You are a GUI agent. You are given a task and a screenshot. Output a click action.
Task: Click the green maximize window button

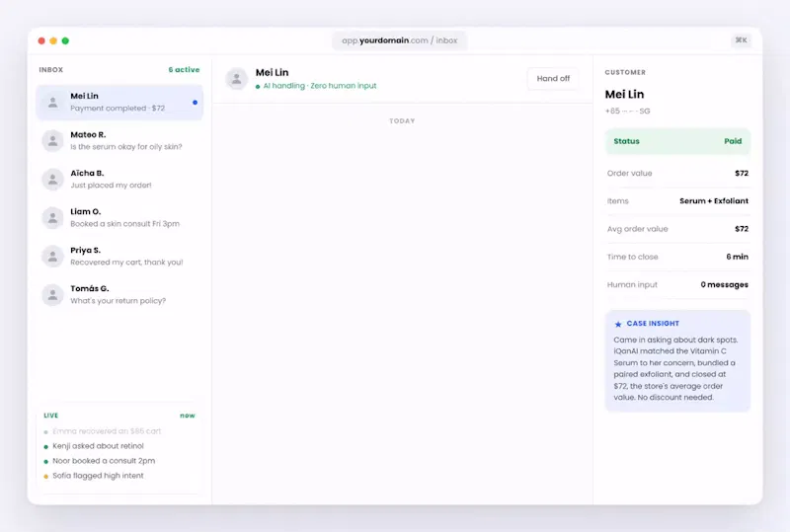coord(65,40)
